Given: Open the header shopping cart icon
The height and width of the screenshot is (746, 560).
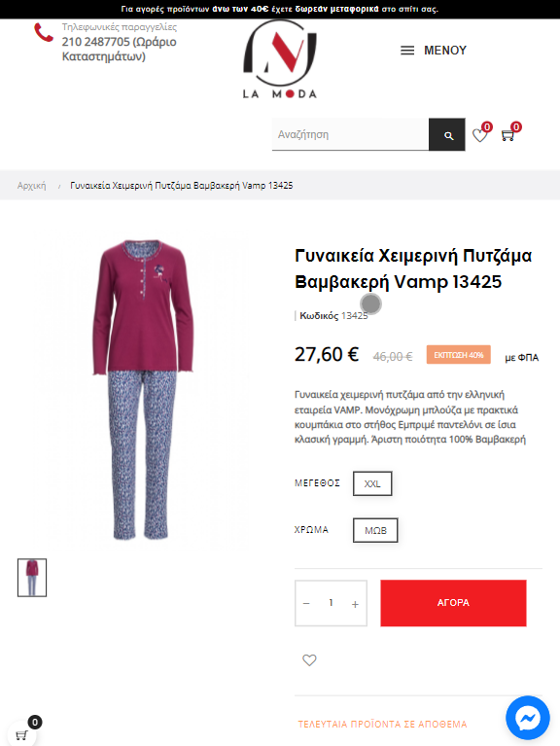Looking at the screenshot, I should (510, 133).
